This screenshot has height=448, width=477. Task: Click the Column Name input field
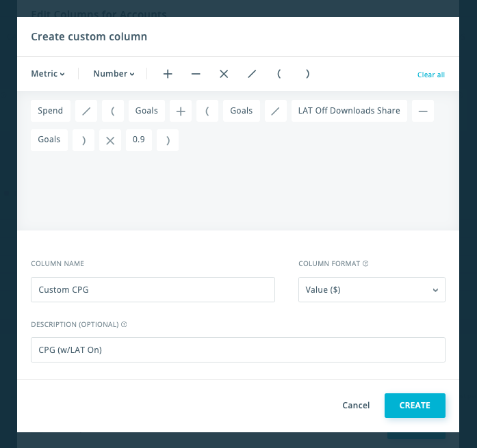point(153,289)
